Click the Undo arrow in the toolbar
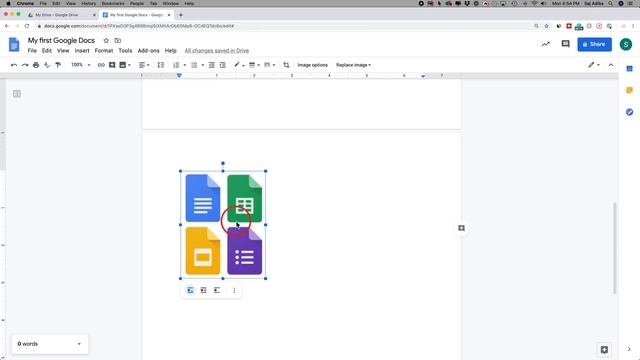 tap(14, 65)
